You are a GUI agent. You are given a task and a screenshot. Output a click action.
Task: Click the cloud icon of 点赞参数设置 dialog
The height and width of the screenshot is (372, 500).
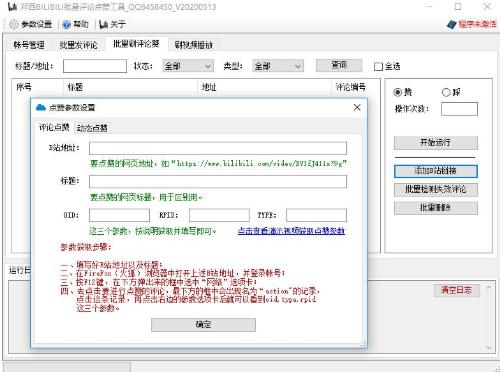[x=41, y=107]
